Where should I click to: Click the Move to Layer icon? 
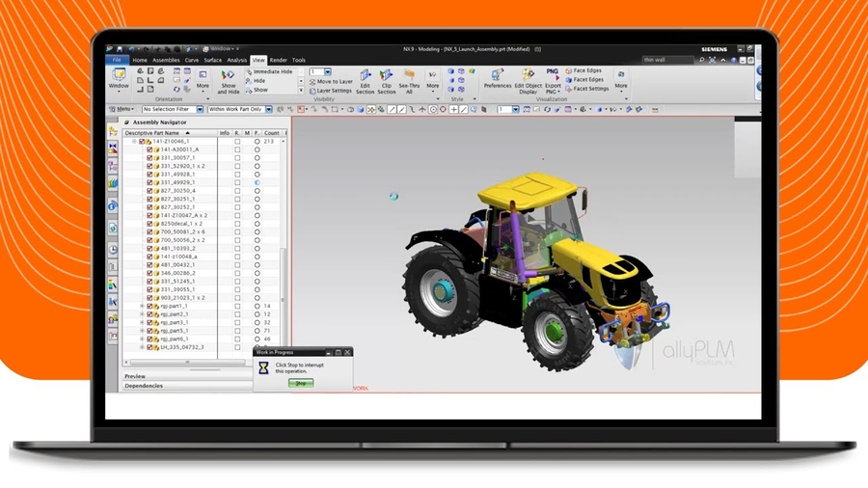point(312,81)
